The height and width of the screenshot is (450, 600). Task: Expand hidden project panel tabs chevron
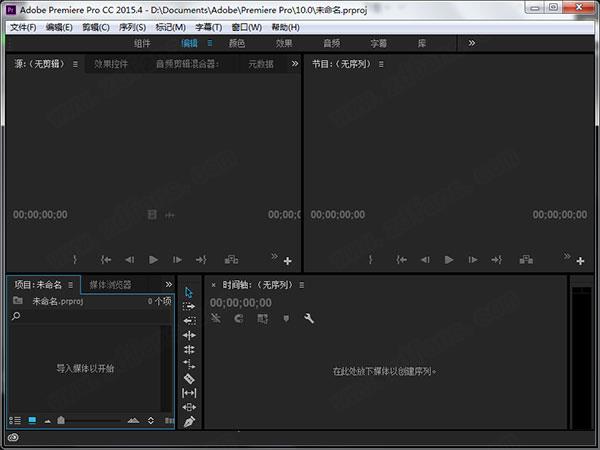[x=169, y=284]
